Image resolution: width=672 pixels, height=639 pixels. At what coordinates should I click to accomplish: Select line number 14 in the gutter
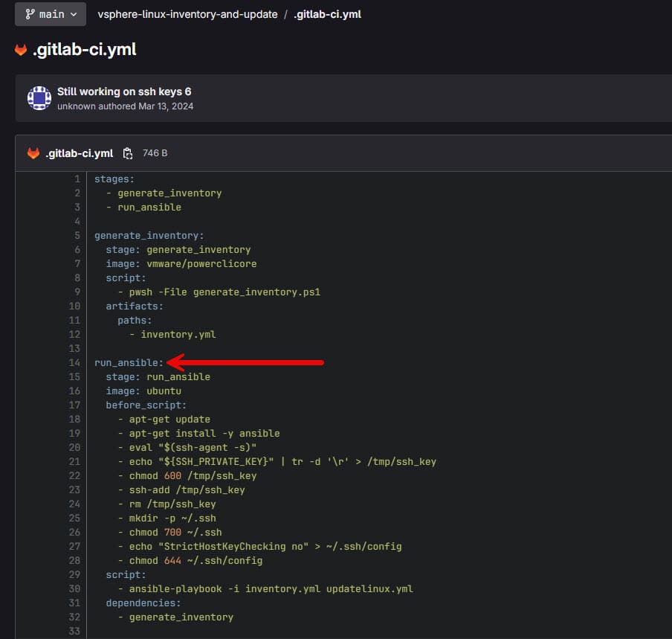(74, 363)
